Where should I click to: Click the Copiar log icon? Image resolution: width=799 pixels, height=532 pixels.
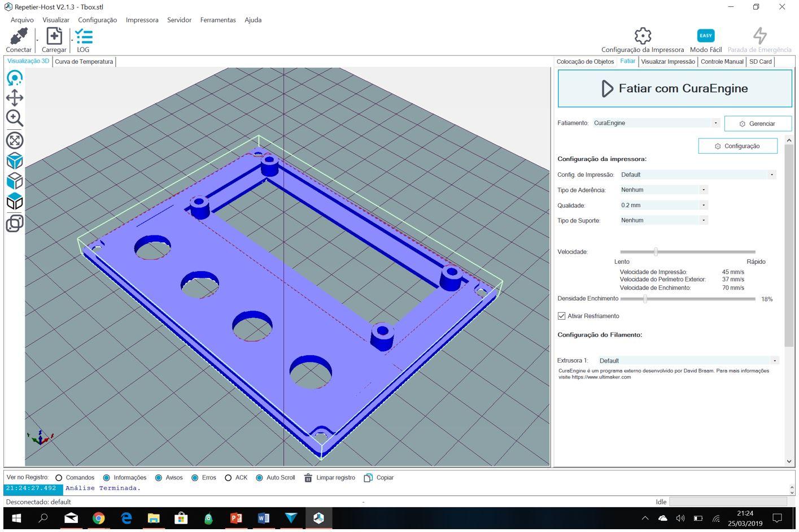(x=368, y=478)
